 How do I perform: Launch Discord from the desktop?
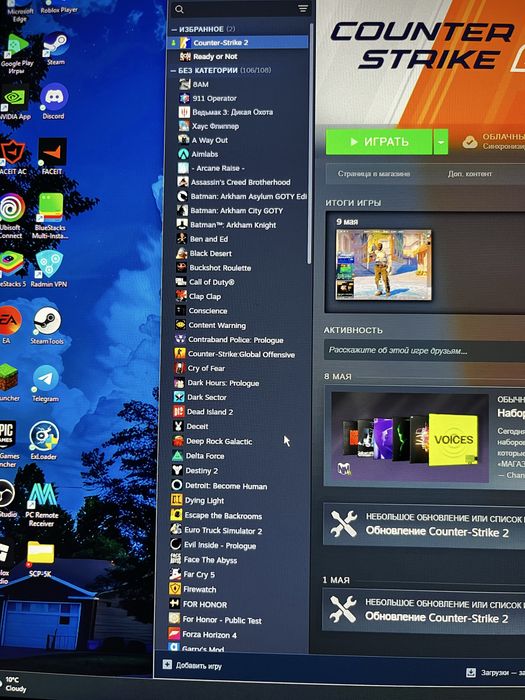click(54, 102)
